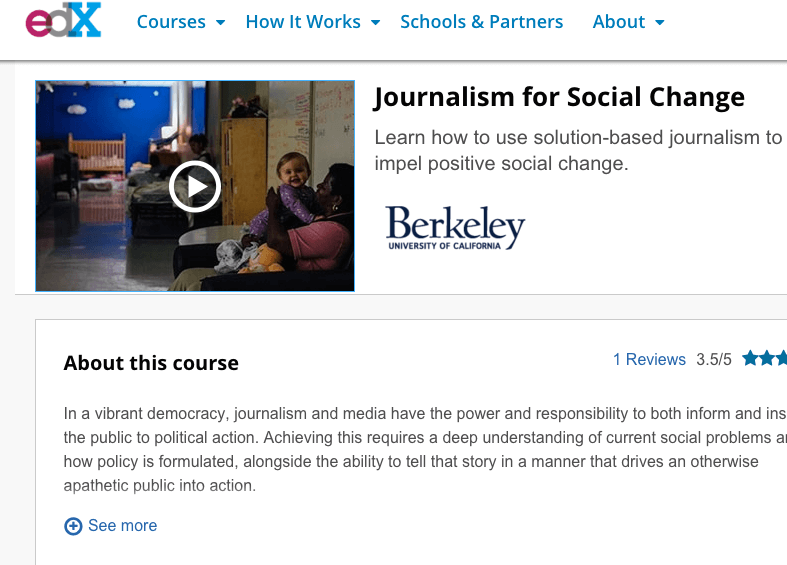787x565 pixels.
Task: Expand the About menu arrow
Action: (x=660, y=22)
